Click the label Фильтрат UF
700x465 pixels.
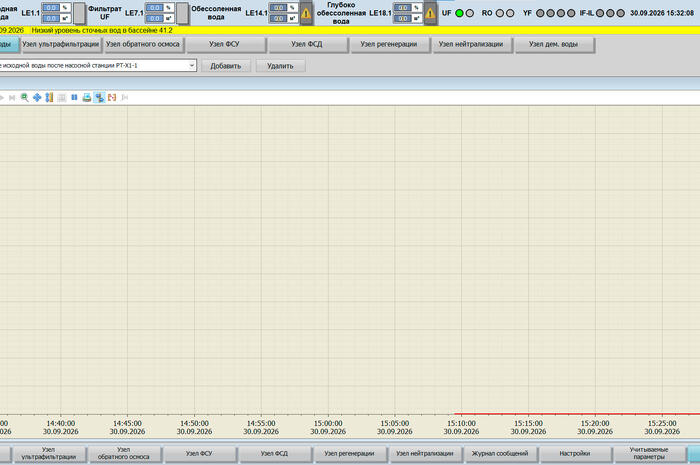pyautogui.click(x=105, y=12)
